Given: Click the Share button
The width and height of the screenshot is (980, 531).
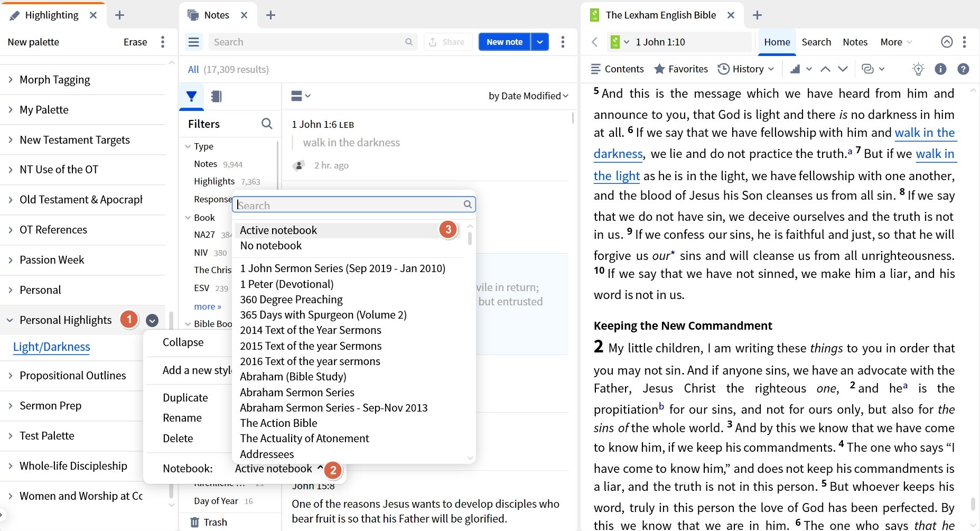Looking at the screenshot, I should [x=447, y=42].
